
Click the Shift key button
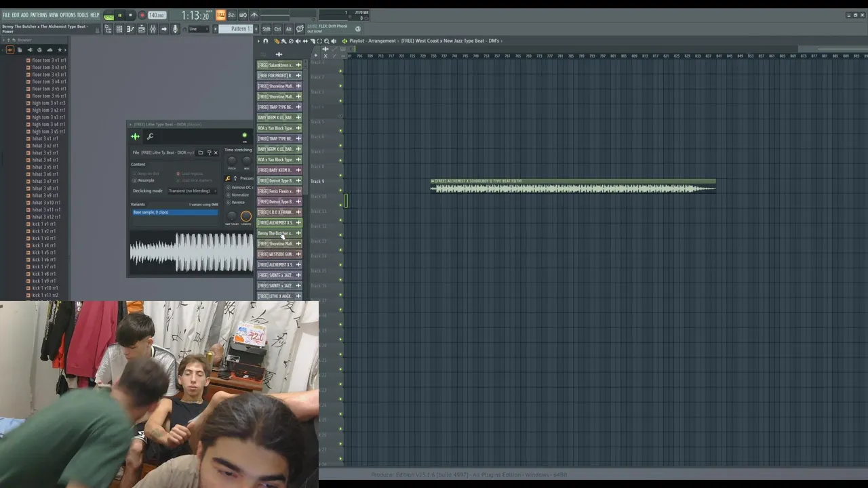(x=267, y=29)
